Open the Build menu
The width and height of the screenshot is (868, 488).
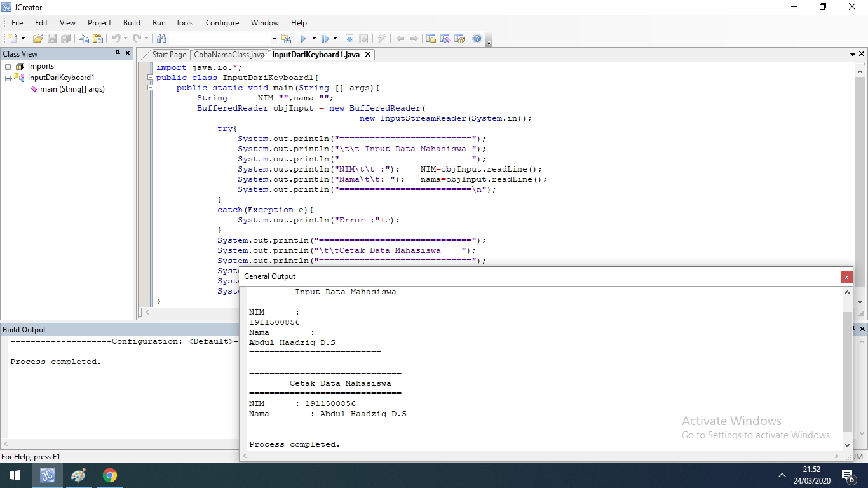tap(132, 23)
